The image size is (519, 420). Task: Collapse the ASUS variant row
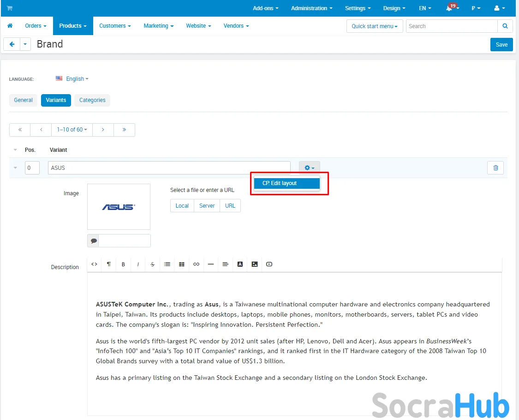coord(15,168)
